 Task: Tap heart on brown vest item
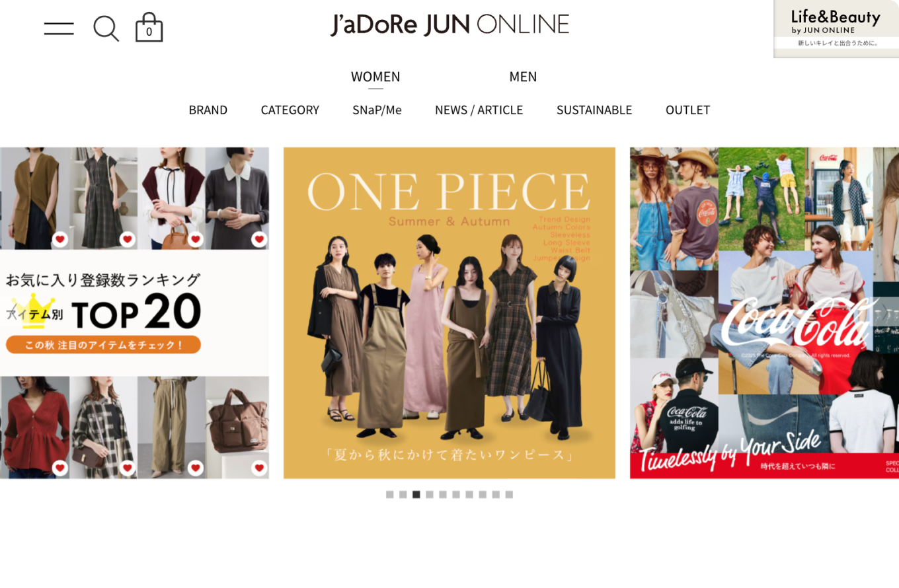coord(60,239)
